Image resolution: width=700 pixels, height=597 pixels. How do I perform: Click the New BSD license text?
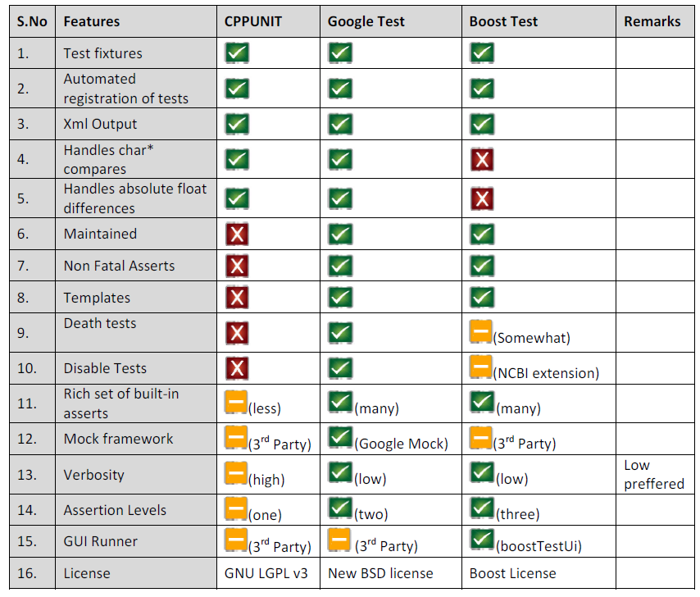tap(380, 573)
